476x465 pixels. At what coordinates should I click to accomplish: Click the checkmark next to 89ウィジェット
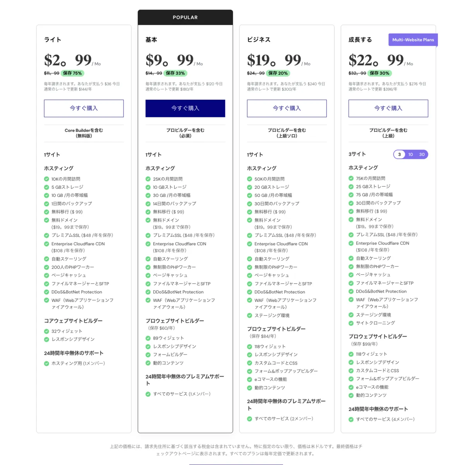coord(148,338)
